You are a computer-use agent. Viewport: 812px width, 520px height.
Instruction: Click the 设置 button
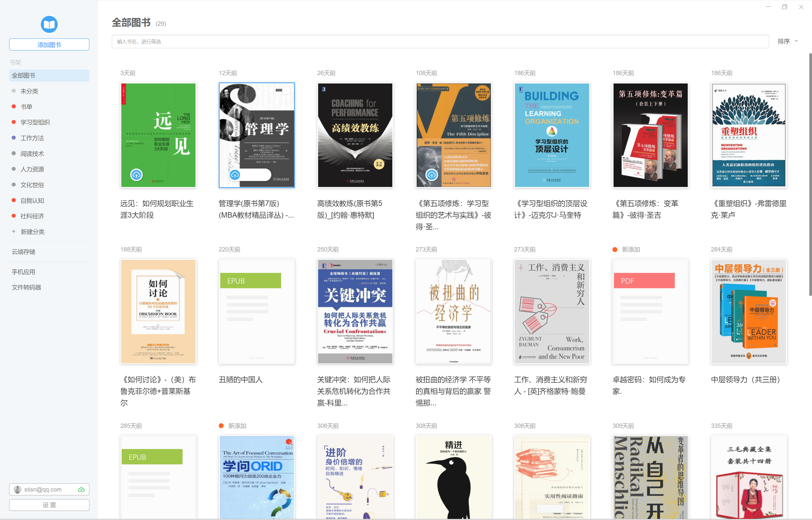point(49,505)
